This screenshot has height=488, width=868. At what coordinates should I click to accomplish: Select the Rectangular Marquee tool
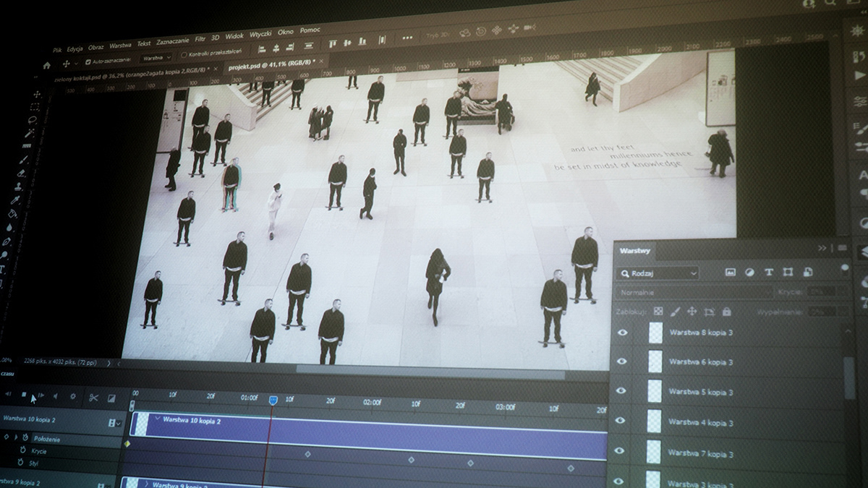[35, 107]
